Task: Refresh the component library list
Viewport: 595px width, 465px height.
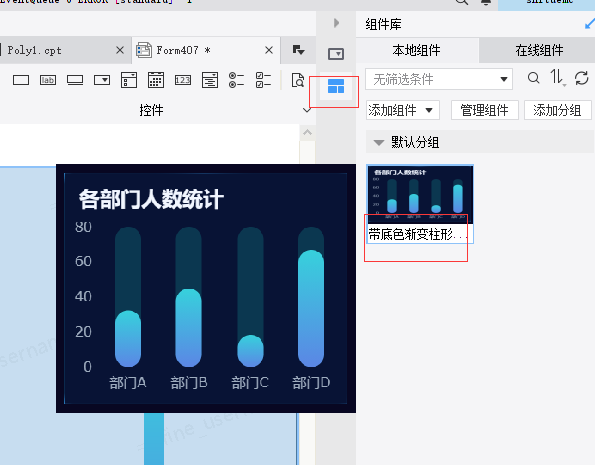Action: (x=581, y=78)
